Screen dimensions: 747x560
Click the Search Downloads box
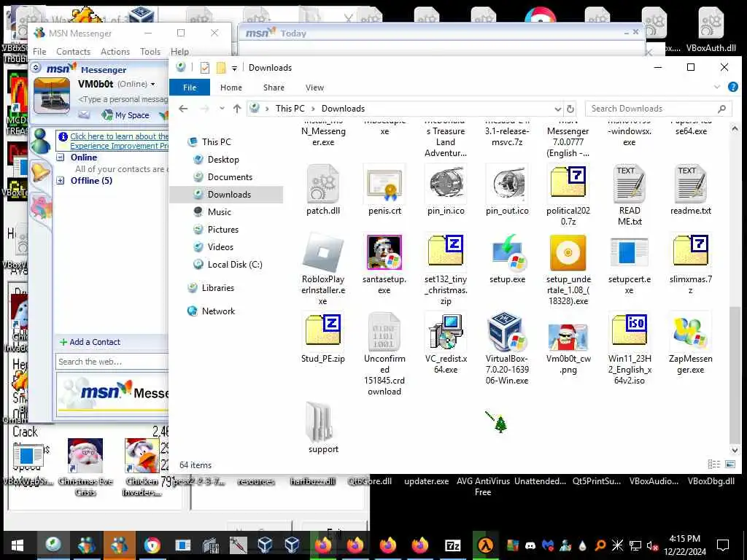[658, 109]
